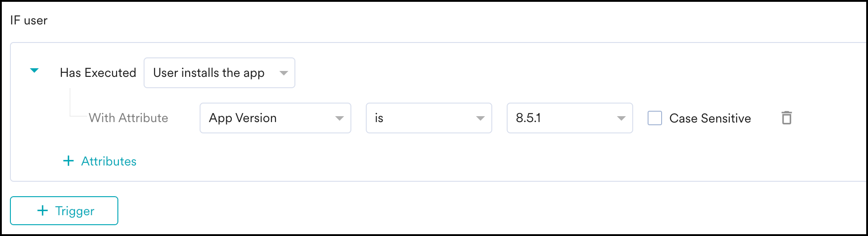Delete the attribute row with the trash icon

click(787, 118)
